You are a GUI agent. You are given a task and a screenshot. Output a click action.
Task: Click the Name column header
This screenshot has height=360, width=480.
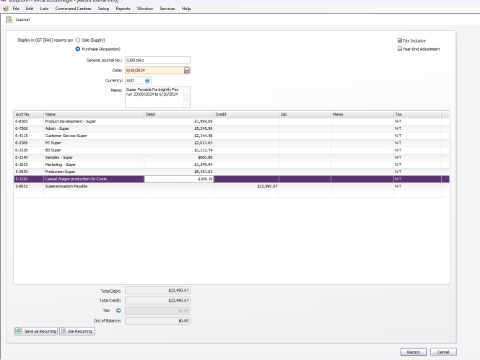click(94, 114)
